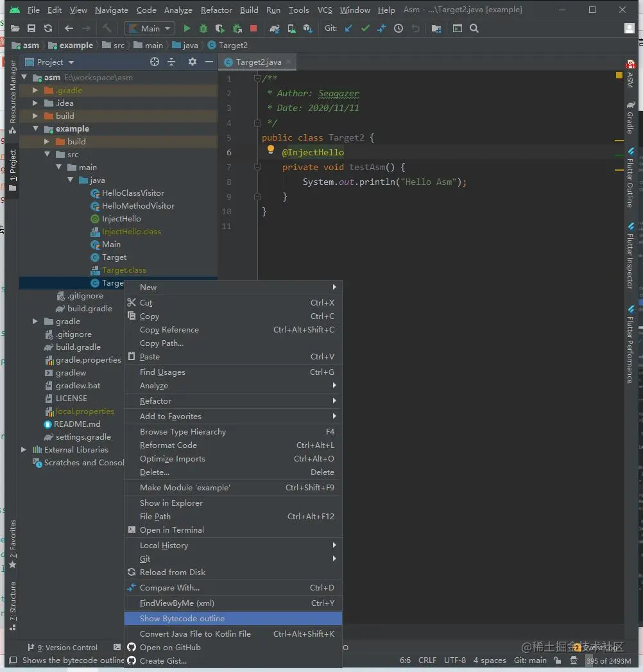The image size is (643, 672).
Task: Commit changes with green checkmark icon
Action: coord(365,28)
